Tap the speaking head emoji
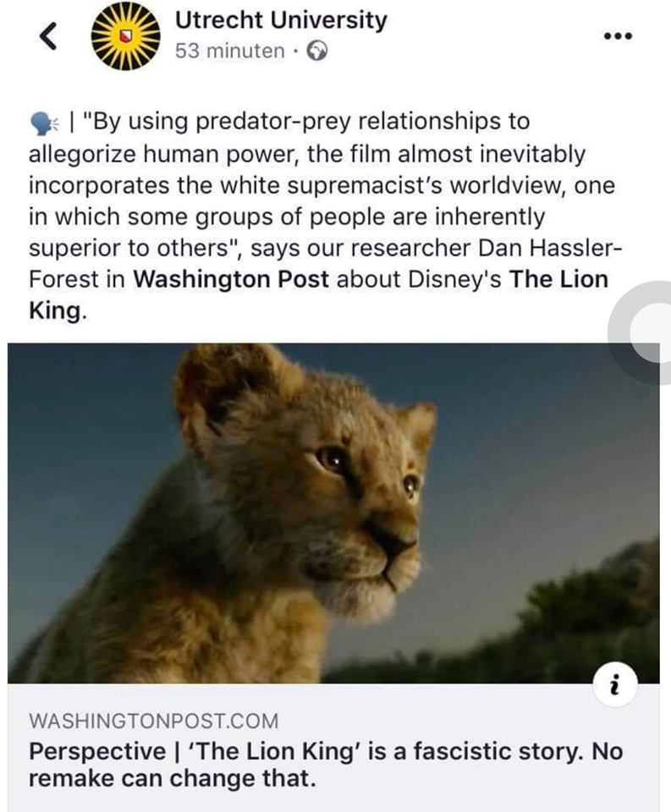The width and height of the screenshot is (671, 812). [44, 123]
